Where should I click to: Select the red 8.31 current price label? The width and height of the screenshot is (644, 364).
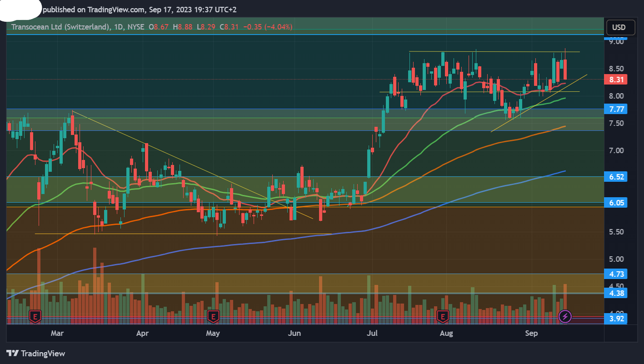pyautogui.click(x=615, y=80)
